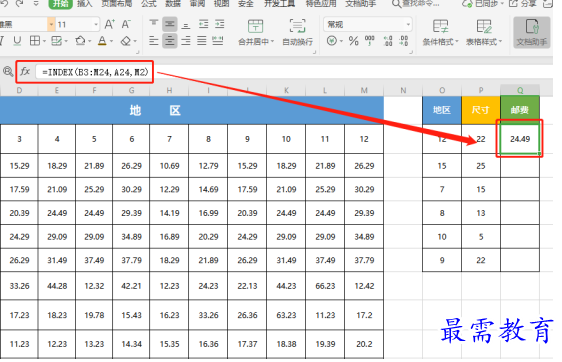Click the 已同步 sync status button
This screenshot has width=562, height=362.
pyautogui.click(x=482, y=3)
